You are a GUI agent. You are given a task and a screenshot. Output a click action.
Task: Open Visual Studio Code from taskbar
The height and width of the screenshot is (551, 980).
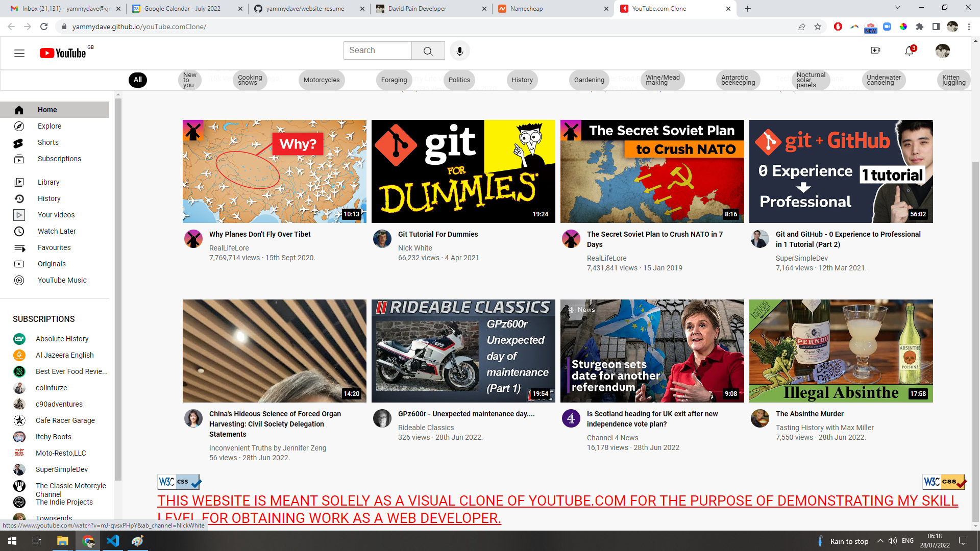[113, 541]
